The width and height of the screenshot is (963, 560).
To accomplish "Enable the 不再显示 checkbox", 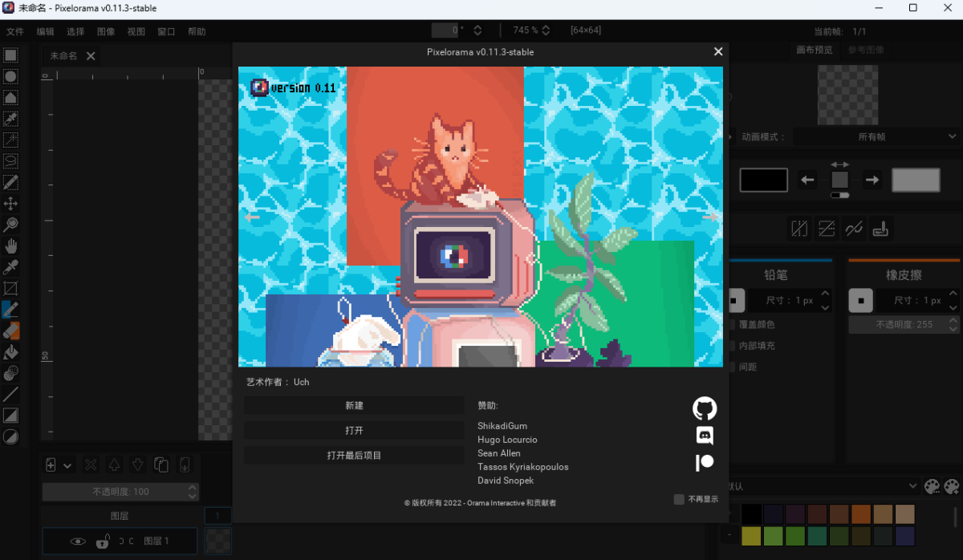I will point(678,499).
